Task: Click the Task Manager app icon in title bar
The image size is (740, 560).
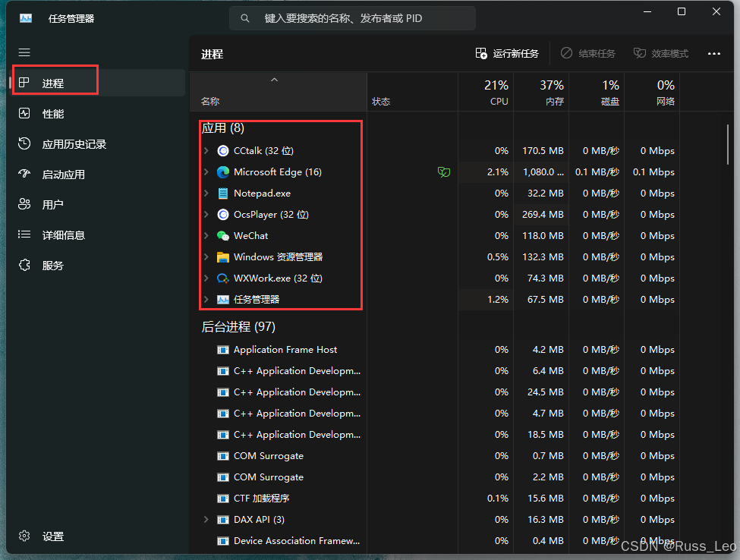Action: 26,18
